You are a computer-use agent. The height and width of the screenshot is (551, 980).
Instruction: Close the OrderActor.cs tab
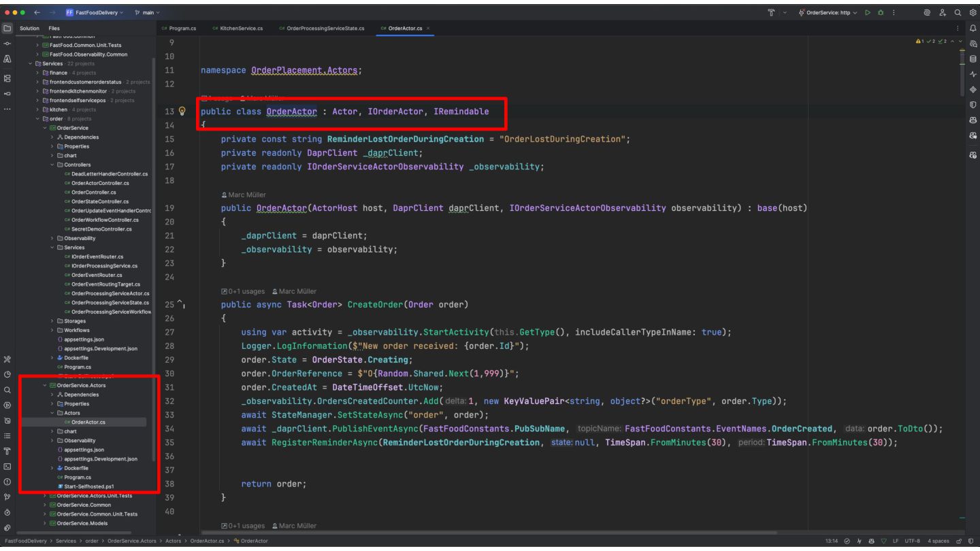pos(428,28)
